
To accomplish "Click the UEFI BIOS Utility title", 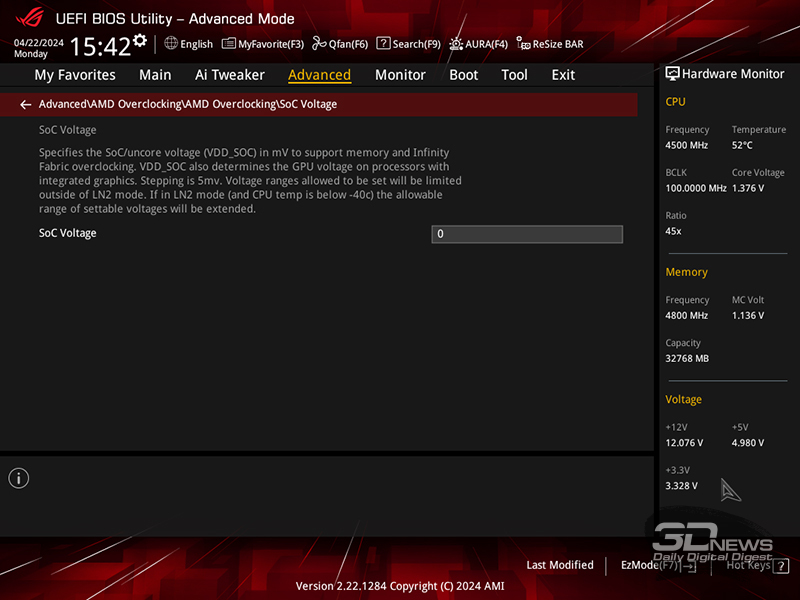I will pos(175,19).
